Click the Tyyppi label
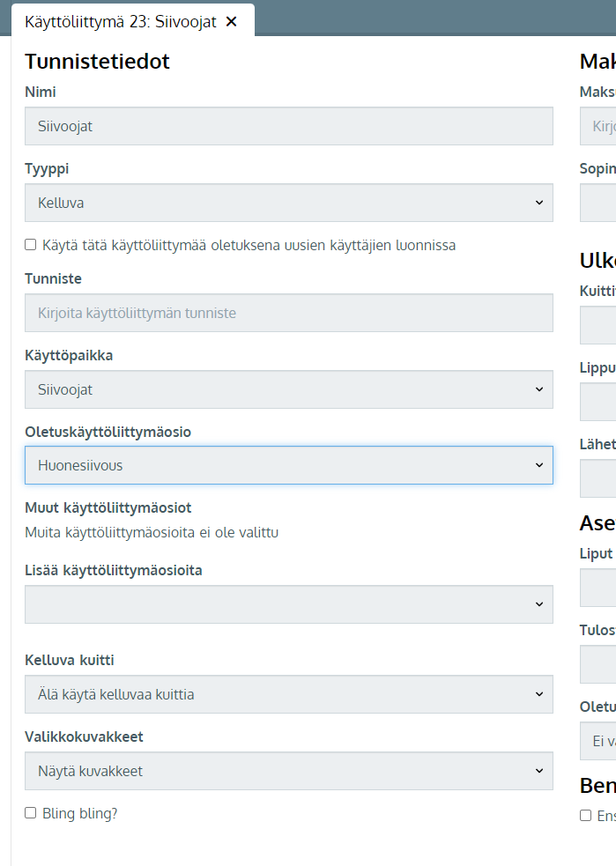The width and height of the screenshot is (616, 866). tap(47, 169)
